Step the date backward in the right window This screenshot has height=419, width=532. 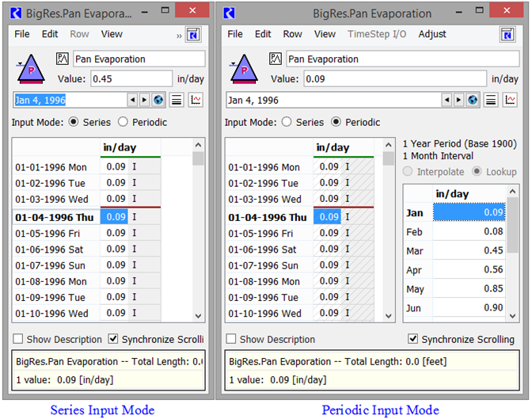447,100
